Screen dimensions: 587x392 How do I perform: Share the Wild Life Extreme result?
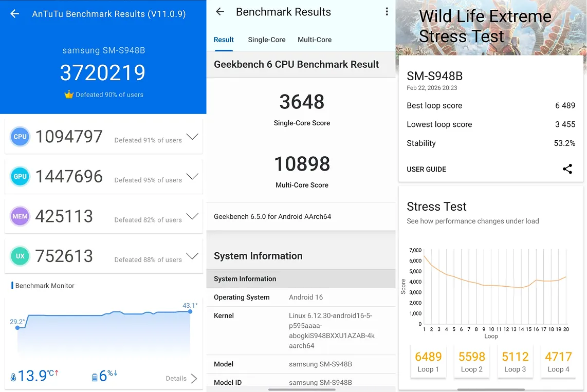567,169
